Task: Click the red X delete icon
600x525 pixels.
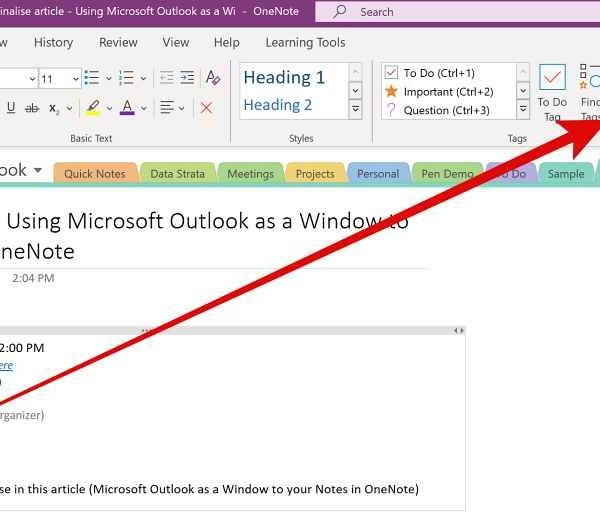Action: tap(206, 108)
